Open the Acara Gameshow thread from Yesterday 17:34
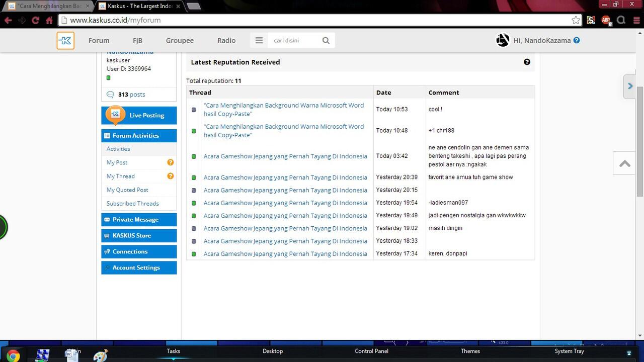 (285, 253)
